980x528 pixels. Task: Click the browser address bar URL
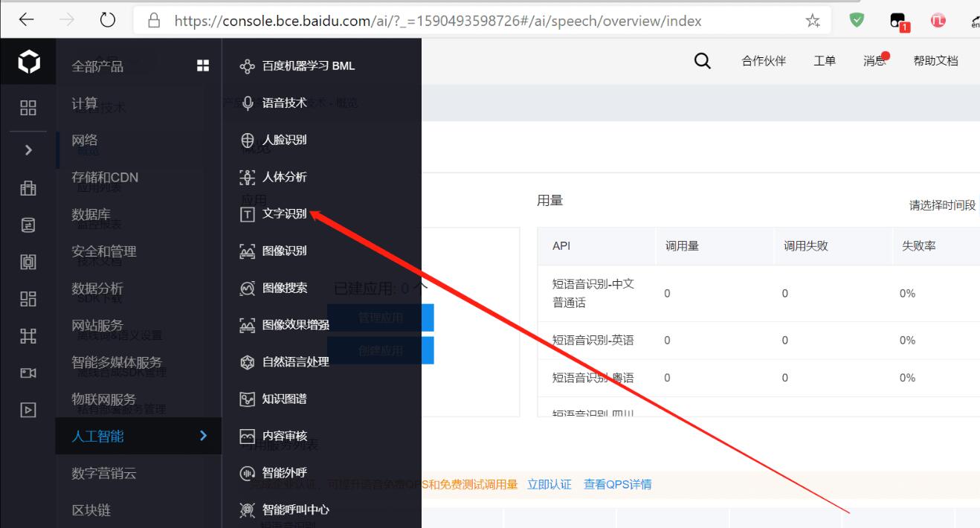pos(438,21)
